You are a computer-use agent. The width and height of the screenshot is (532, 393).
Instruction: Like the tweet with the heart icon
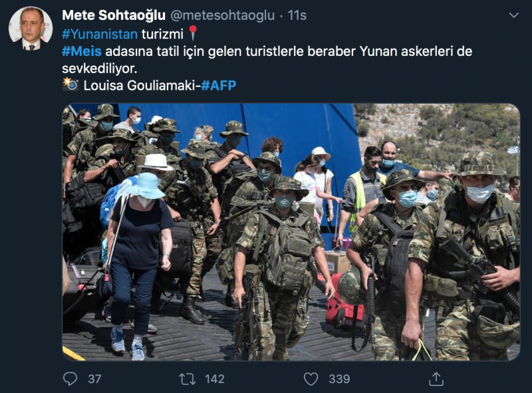click(311, 379)
